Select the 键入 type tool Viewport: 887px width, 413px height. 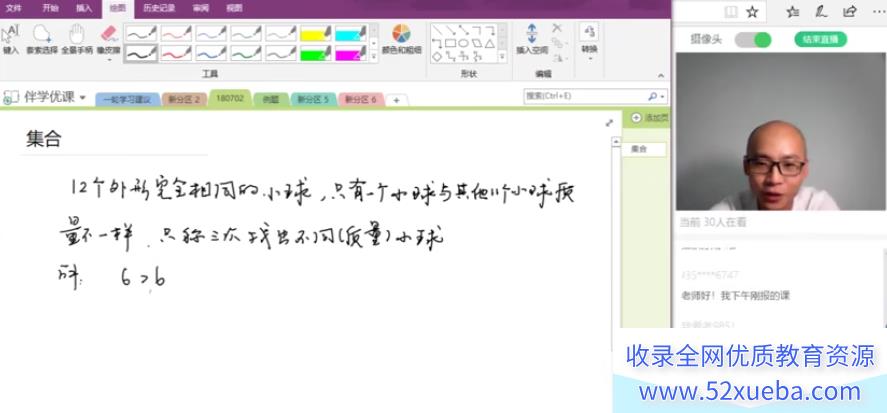11,39
